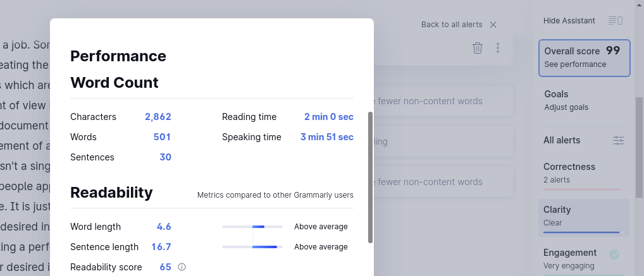
Task: Open the three-dot more options menu
Action: click(x=498, y=48)
